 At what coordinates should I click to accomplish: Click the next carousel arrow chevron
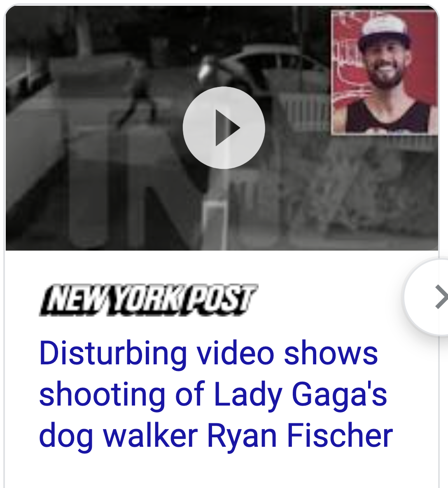click(x=441, y=297)
